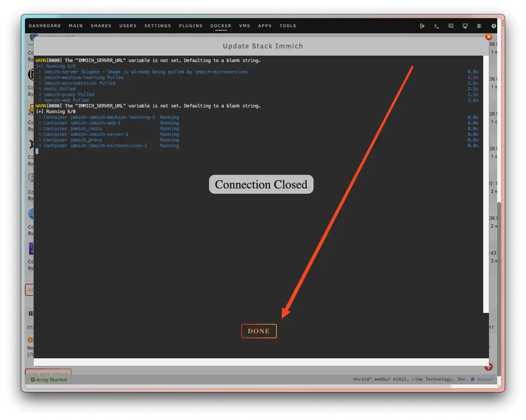Go to the Main tab
This screenshot has width=526, height=420.
[76, 26]
